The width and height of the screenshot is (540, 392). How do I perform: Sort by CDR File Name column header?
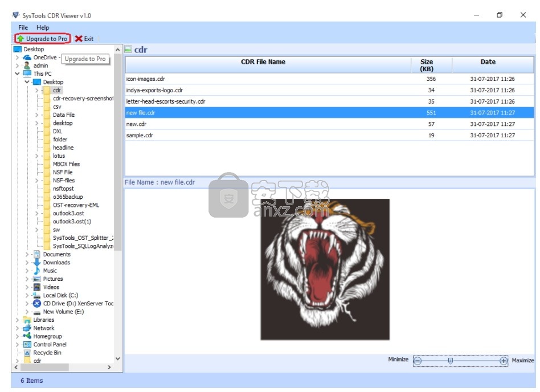pos(268,65)
